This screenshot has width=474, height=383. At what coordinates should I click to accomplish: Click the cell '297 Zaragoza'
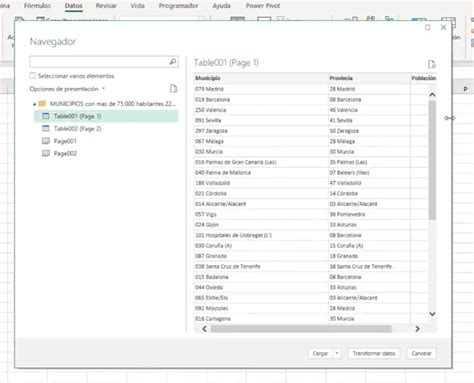coord(261,131)
